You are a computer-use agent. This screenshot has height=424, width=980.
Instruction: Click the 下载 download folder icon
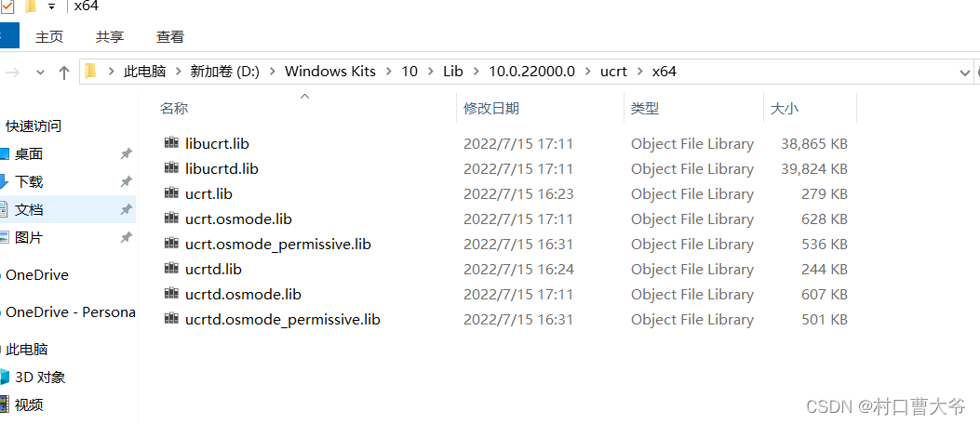tap(4, 181)
